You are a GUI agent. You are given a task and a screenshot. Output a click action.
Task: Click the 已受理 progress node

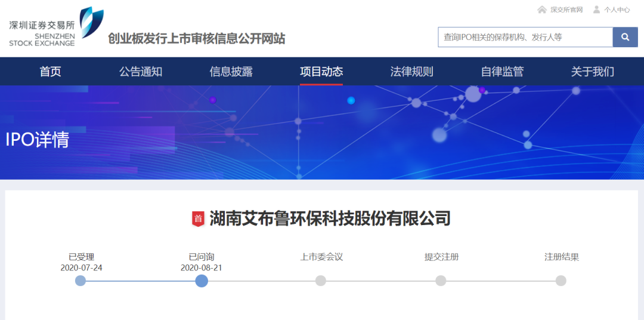[x=80, y=281]
